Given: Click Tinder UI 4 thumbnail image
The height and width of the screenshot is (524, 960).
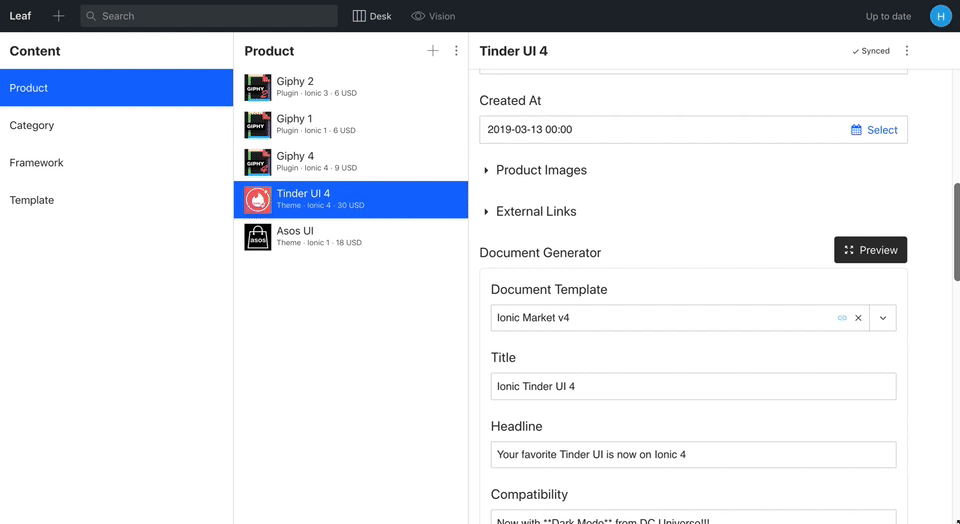Looking at the screenshot, I should click(x=258, y=200).
